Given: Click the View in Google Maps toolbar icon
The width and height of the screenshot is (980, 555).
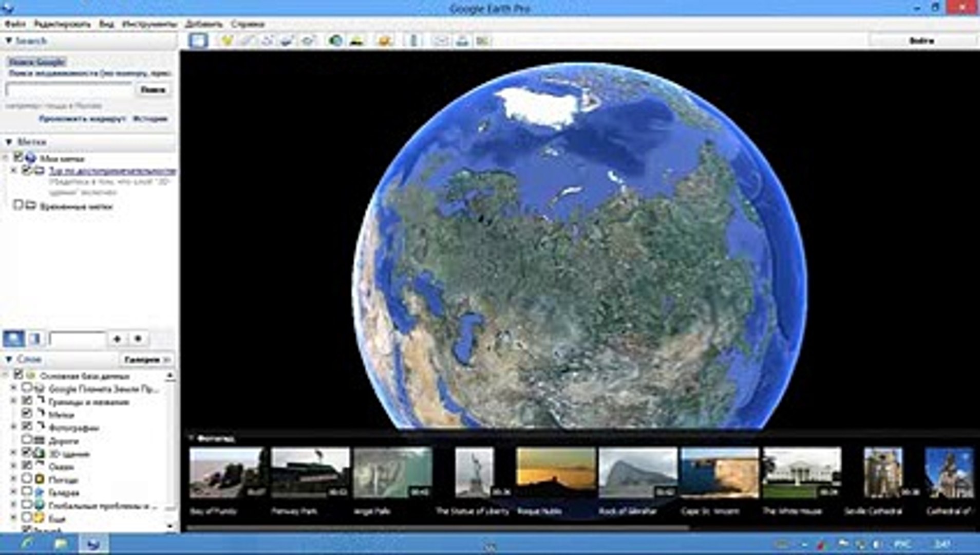Looking at the screenshot, I should tap(482, 41).
